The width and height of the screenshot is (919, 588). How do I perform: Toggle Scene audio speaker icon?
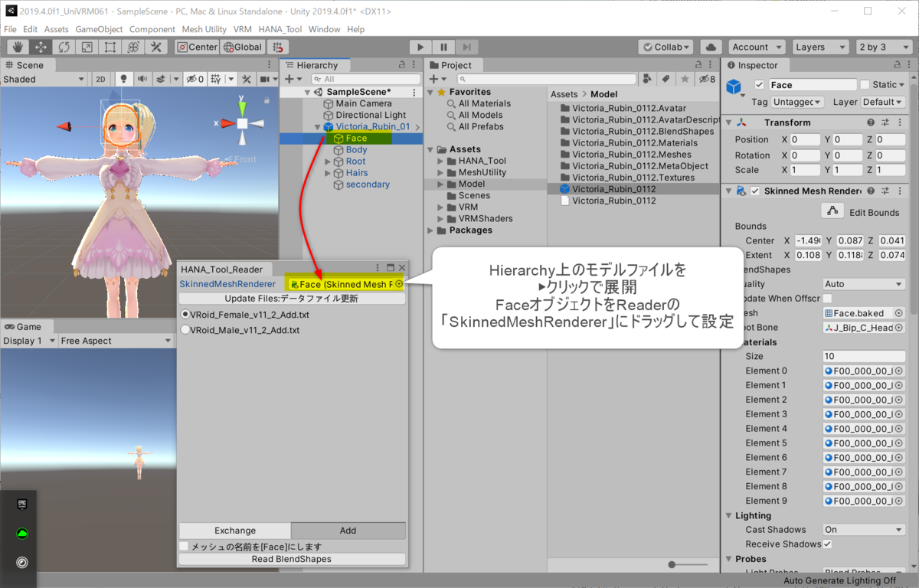tap(142, 79)
